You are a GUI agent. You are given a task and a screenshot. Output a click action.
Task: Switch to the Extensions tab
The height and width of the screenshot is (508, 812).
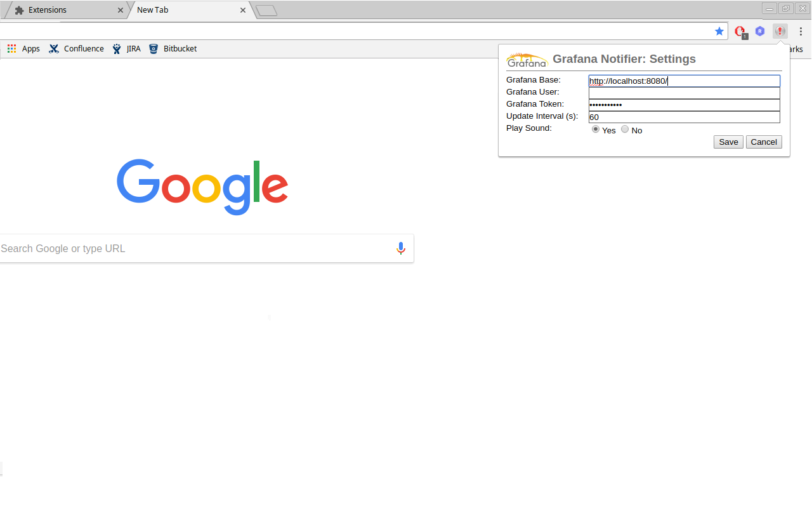click(x=65, y=10)
